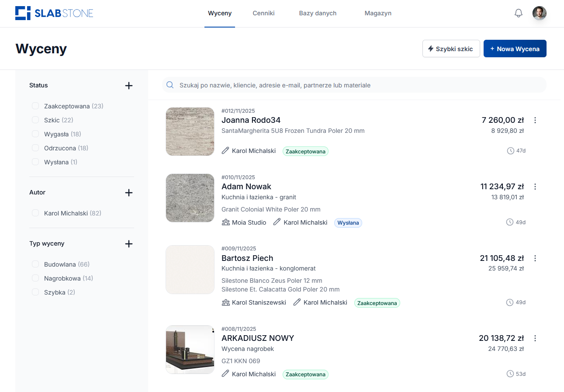Expand the Typ wyceny filter section

pos(128,244)
